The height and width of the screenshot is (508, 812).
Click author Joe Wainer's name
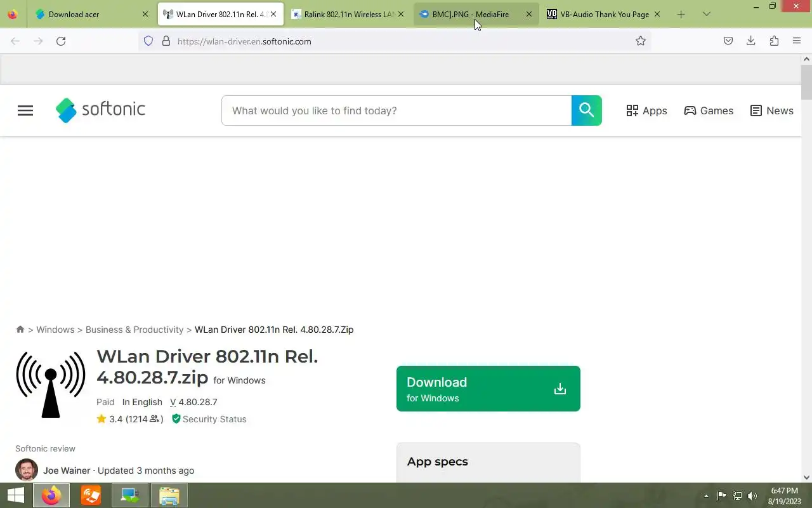pos(67,471)
